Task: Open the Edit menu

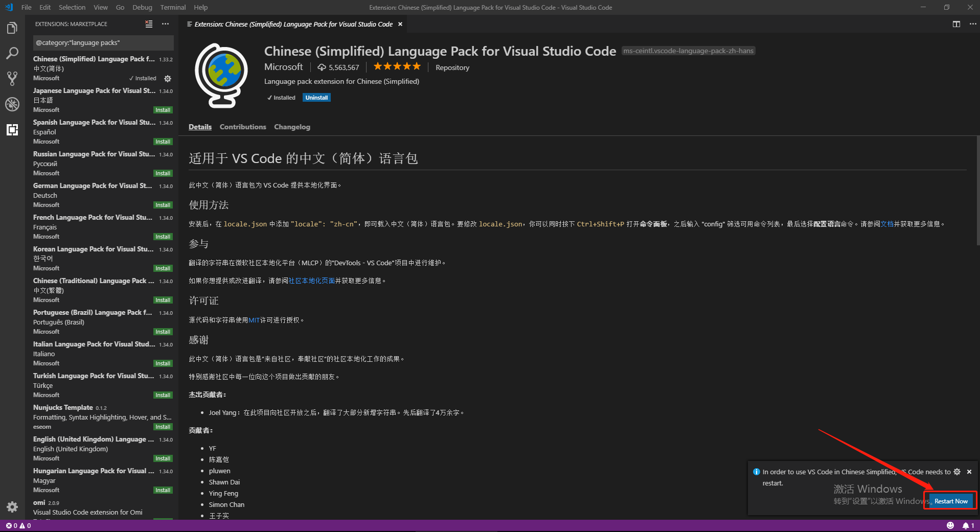Action: pos(45,7)
